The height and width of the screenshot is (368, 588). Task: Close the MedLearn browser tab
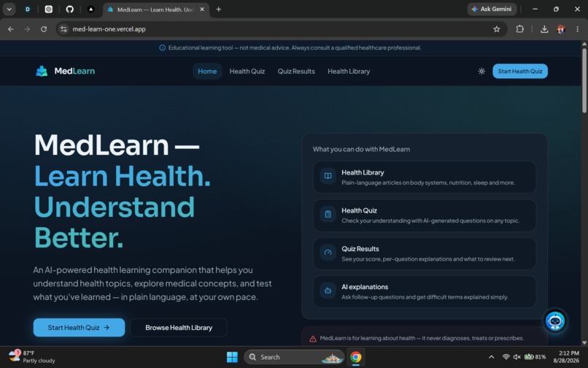click(x=202, y=9)
